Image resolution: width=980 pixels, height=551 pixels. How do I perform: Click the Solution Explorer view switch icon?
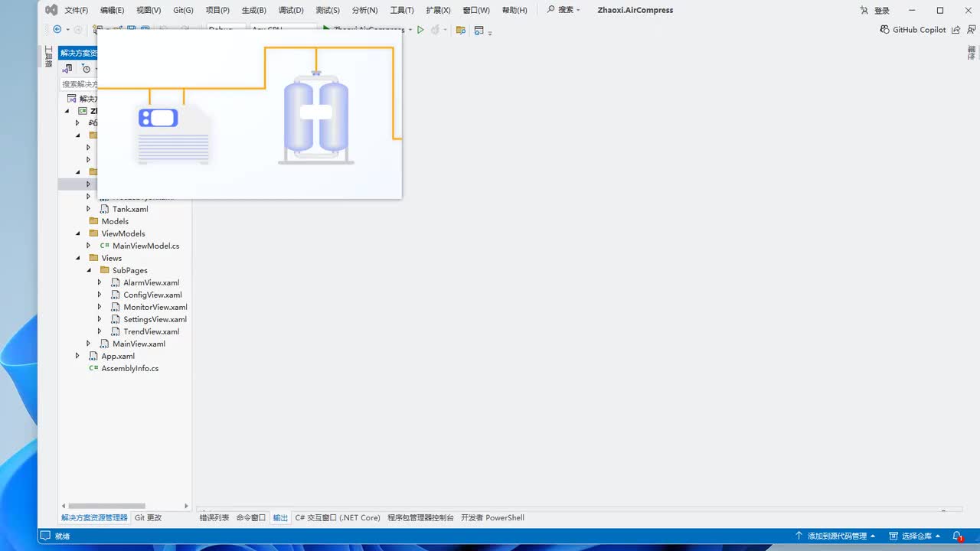click(x=67, y=68)
